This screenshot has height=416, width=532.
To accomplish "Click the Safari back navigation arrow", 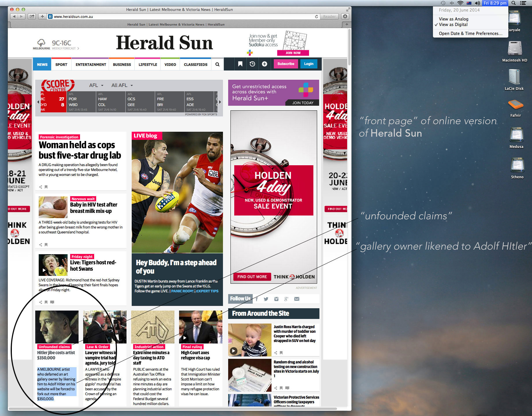I will click(14, 16).
